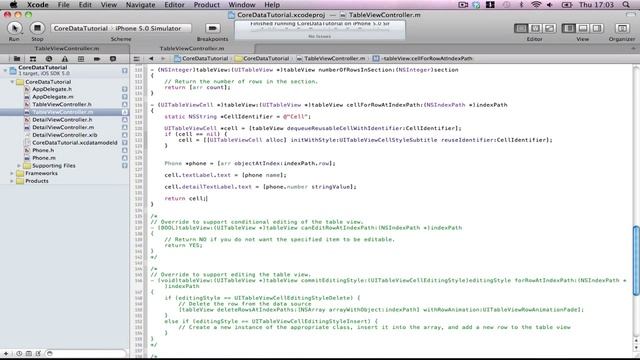Show the Project navigator
This screenshot has width=640, height=360.
pos(17,59)
